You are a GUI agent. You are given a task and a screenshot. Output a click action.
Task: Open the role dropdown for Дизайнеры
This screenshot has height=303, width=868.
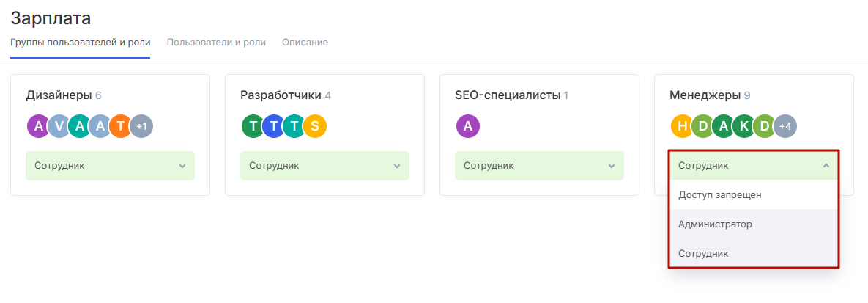[110, 166]
